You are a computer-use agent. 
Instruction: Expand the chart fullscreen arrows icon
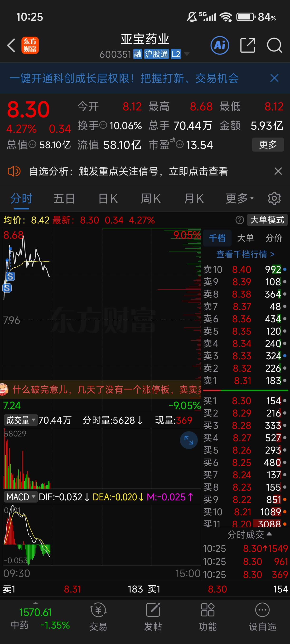pos(189,440)
